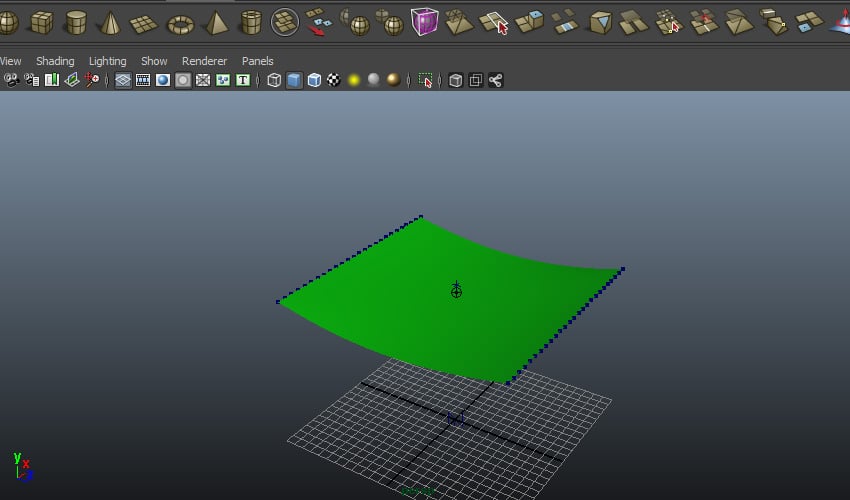Create a polygon cube from the shelf
The width and height of the screenshot is (850, 500).
click(42, 21)
